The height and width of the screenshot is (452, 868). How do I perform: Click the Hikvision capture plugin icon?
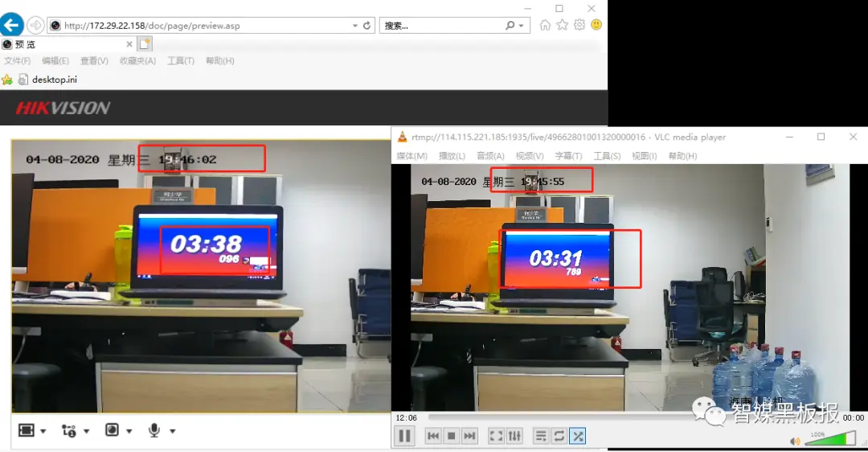pyautogui.click(x=112, y=430)
